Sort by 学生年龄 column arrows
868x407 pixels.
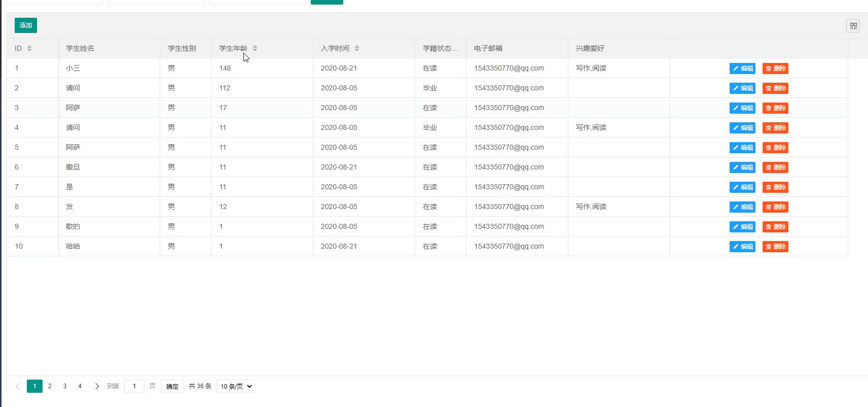pyautogui.click(x=255, y=48)
